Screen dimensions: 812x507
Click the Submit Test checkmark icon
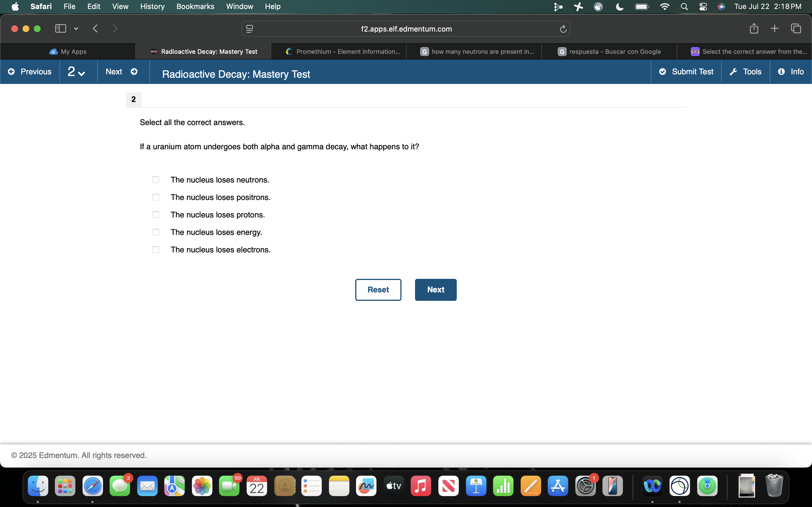point(662,72)
